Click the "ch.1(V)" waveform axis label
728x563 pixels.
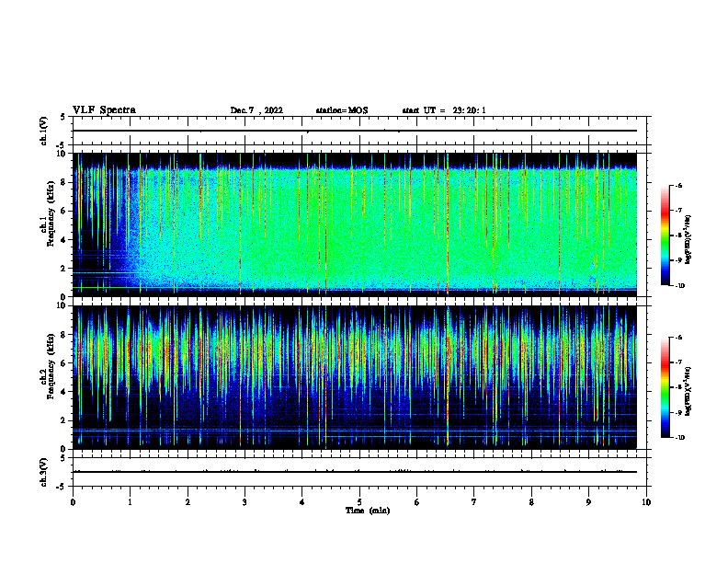click(43, 131)
